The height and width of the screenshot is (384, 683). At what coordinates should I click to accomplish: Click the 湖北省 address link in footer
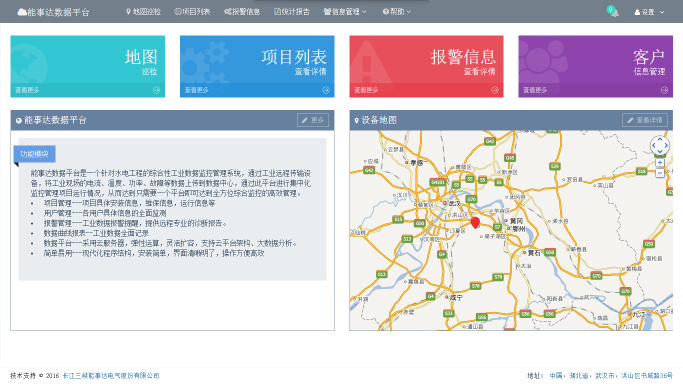pyautogui.click(x=578, y=376)
